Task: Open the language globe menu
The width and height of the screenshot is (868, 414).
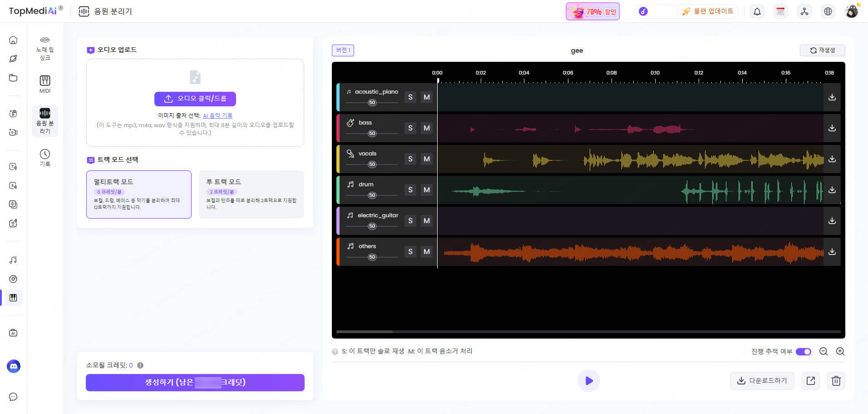Action: click(828, 11)
